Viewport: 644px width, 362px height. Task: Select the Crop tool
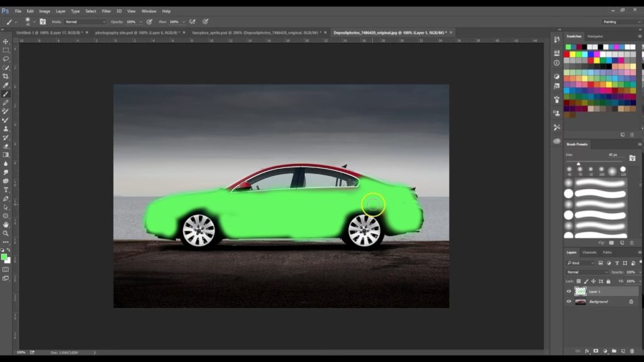click(x=6, y=76)
